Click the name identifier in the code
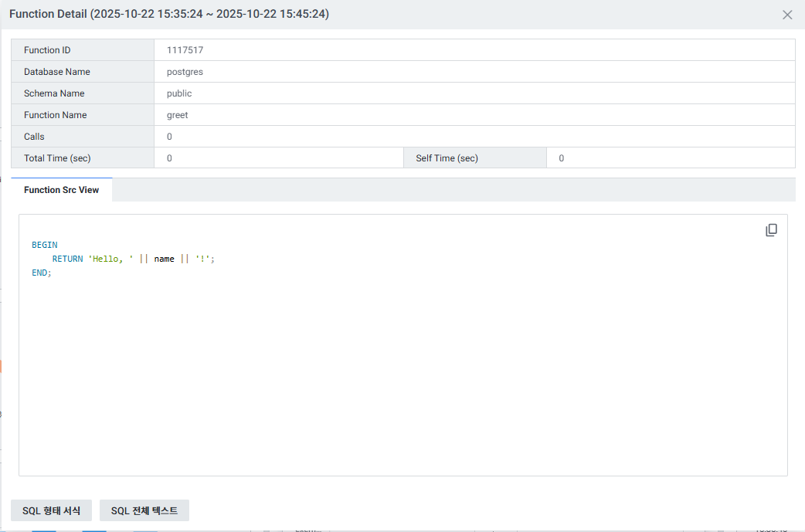 tap(165, 259)
